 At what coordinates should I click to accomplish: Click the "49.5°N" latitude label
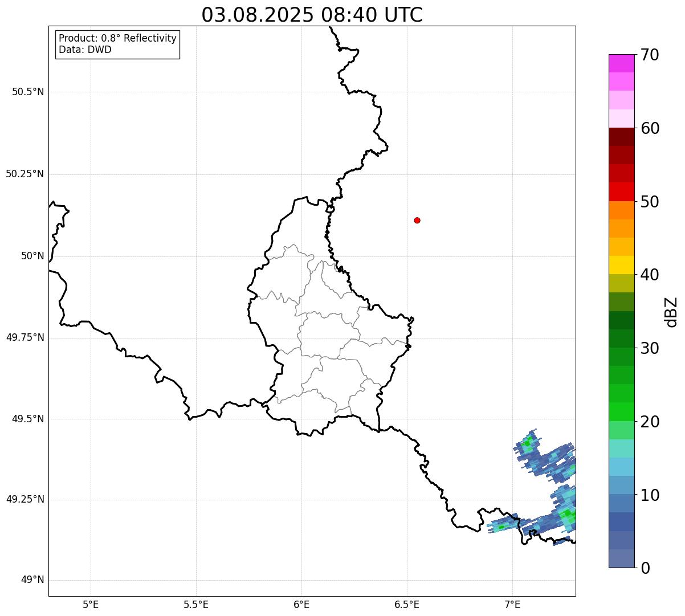pyautogui.click(x=28, y=419)
